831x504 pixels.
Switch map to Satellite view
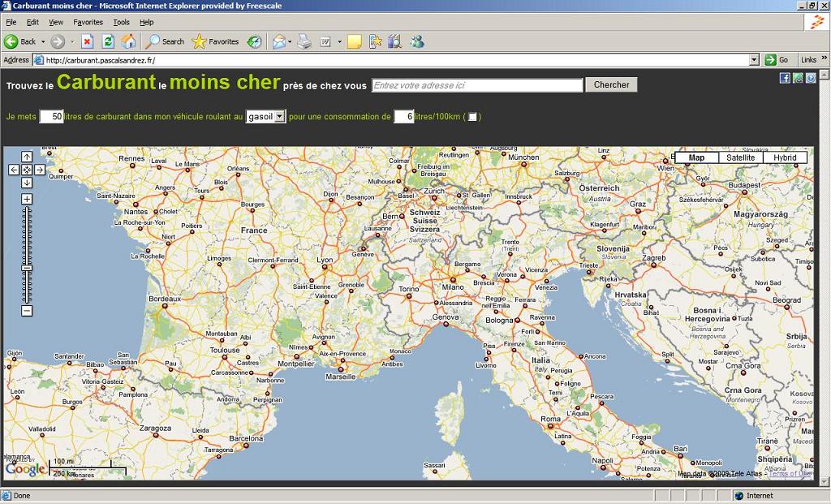tap(740, 157)
